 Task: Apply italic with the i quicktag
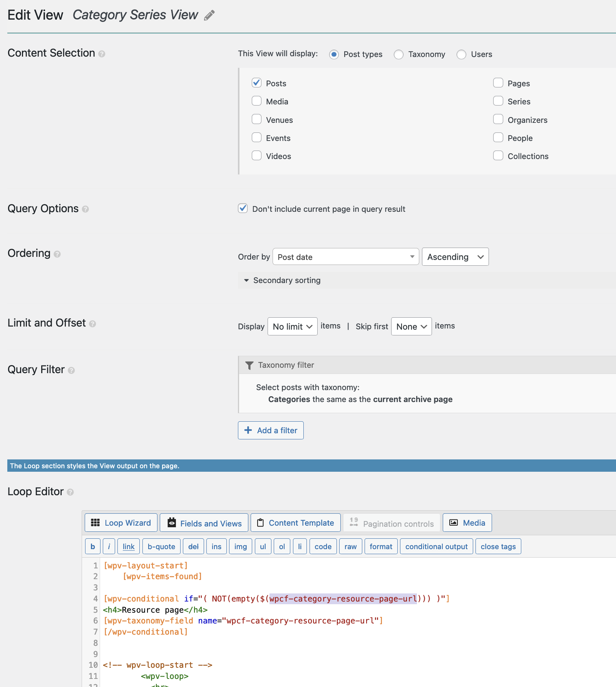(x=109, y=547)
